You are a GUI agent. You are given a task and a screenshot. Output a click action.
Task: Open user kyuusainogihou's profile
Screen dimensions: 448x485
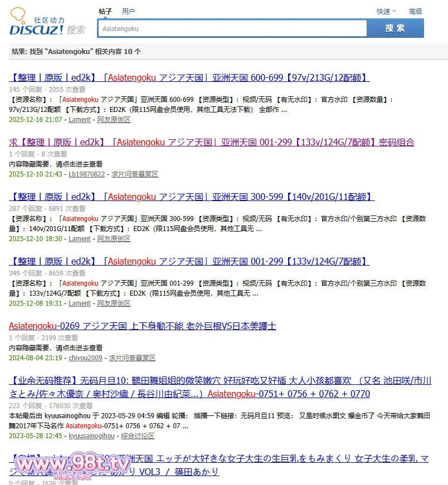pyautogui.click(x=91, y=436)
